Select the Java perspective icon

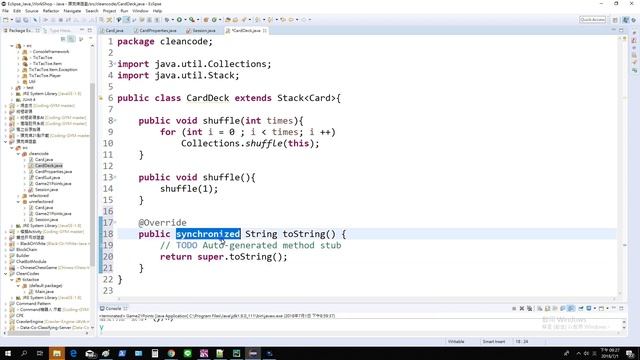(626, 20)
